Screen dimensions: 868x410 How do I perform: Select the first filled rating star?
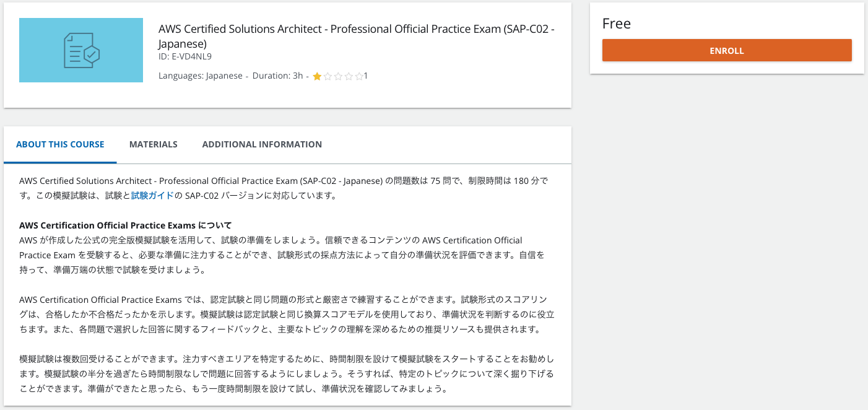coord(316,75)
